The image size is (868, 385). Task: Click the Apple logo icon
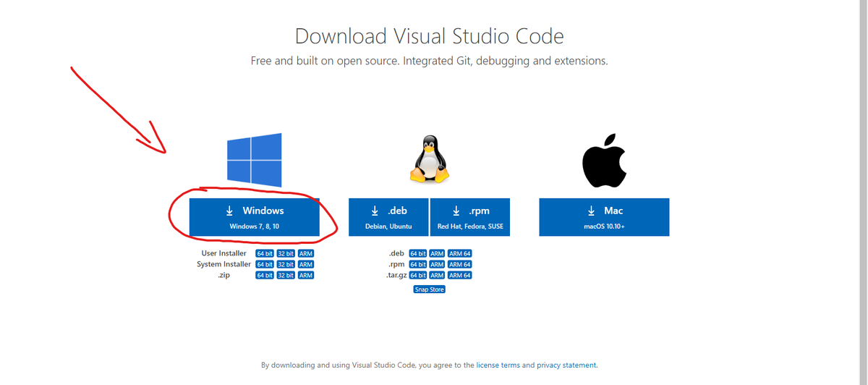604,159
